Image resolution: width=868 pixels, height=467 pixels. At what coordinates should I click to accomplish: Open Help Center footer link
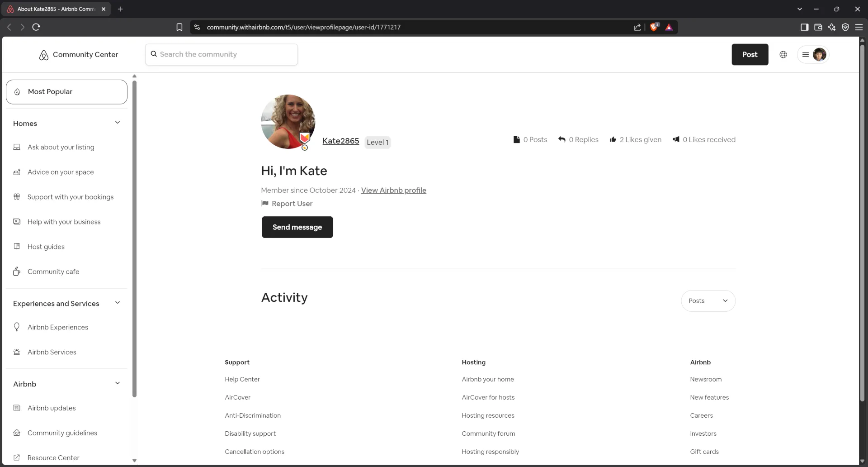click(x=242, y=379)
